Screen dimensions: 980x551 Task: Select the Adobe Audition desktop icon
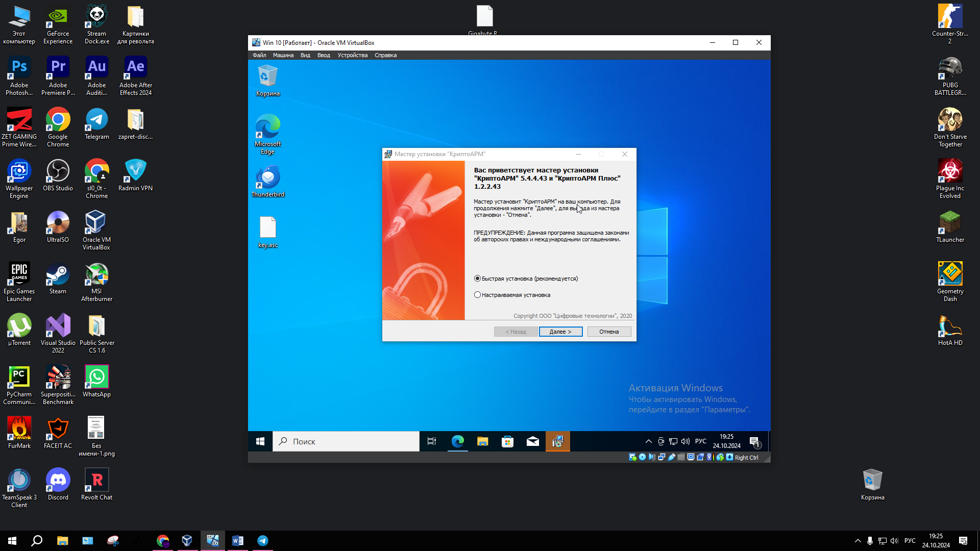(97, 76)
